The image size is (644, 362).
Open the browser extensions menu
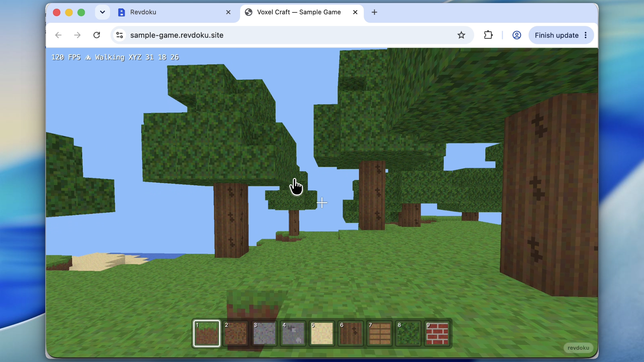click(x=488, y=35)
